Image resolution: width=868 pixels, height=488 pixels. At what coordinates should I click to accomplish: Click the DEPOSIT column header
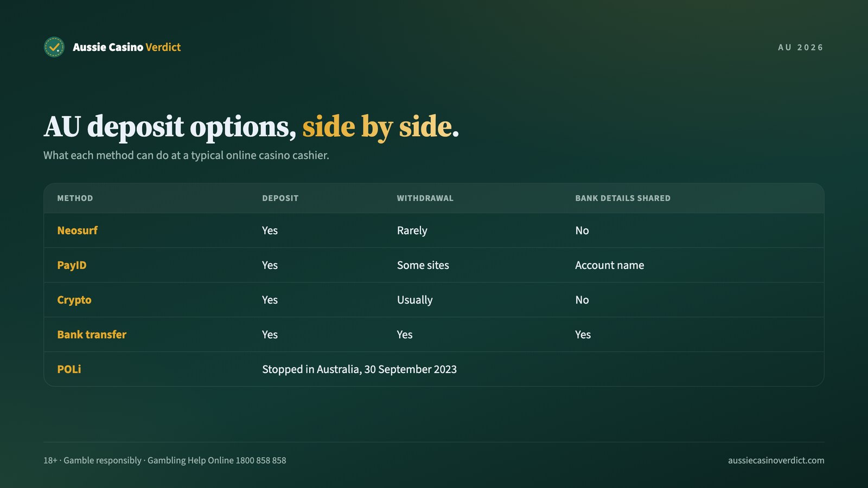[280, 198]
